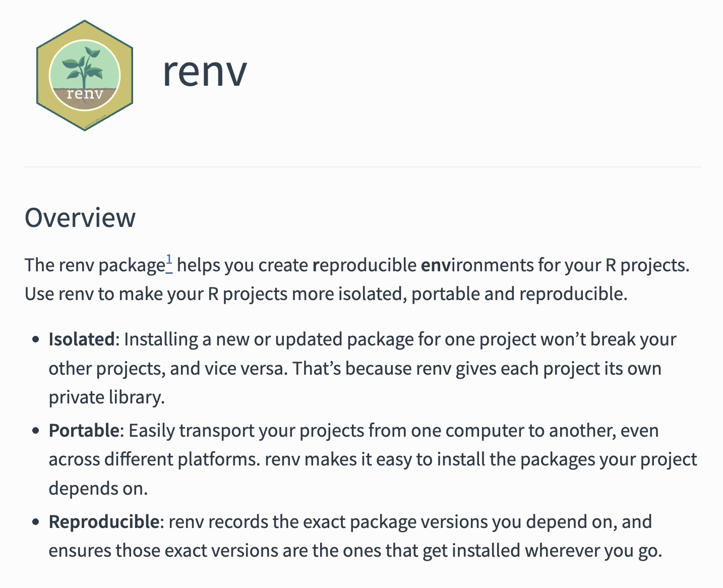Click the sentence starting "Use renv to make"
723x588 pixels.
tap(326, 294)
